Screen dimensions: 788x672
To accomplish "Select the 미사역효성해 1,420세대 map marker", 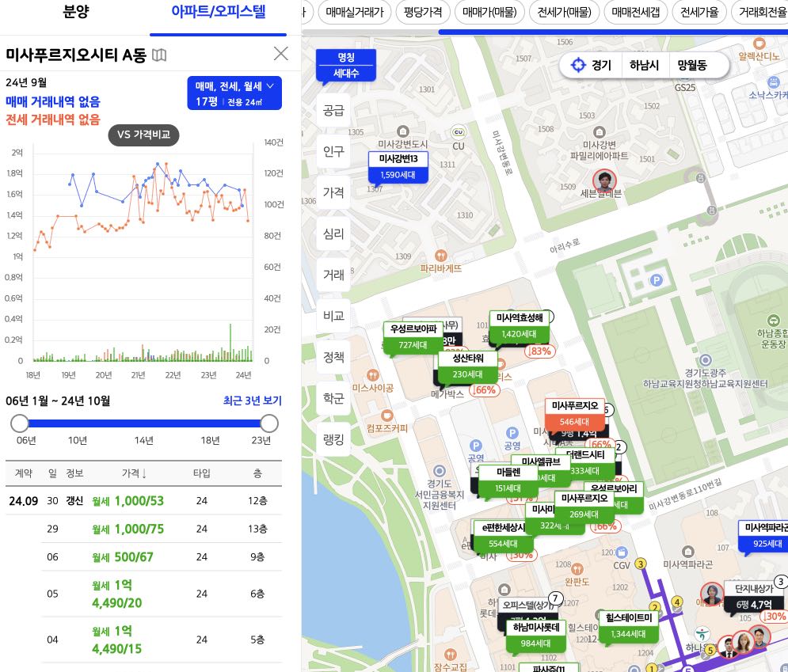I will click(x=520, y=326).
